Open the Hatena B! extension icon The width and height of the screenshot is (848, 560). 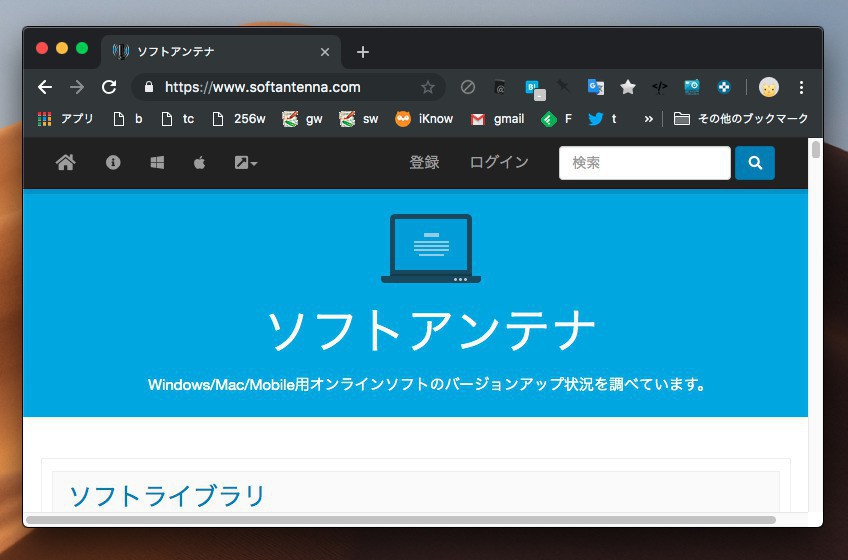click(x=535, y=89)
